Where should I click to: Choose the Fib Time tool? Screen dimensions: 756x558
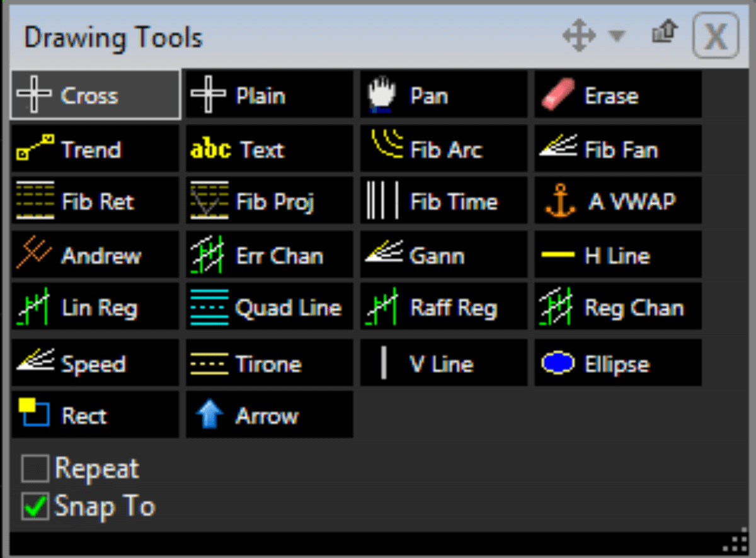click(x=444, y=201)
